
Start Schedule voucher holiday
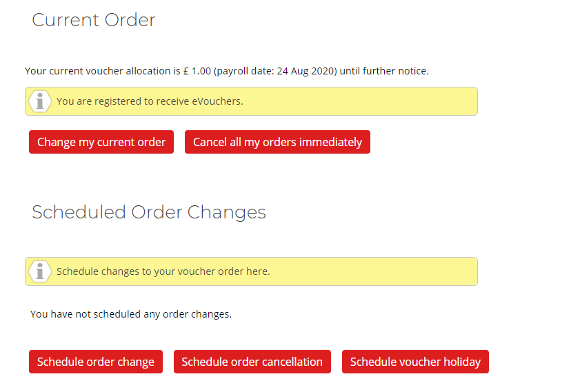pyautogui.click(x=415, y=362)
